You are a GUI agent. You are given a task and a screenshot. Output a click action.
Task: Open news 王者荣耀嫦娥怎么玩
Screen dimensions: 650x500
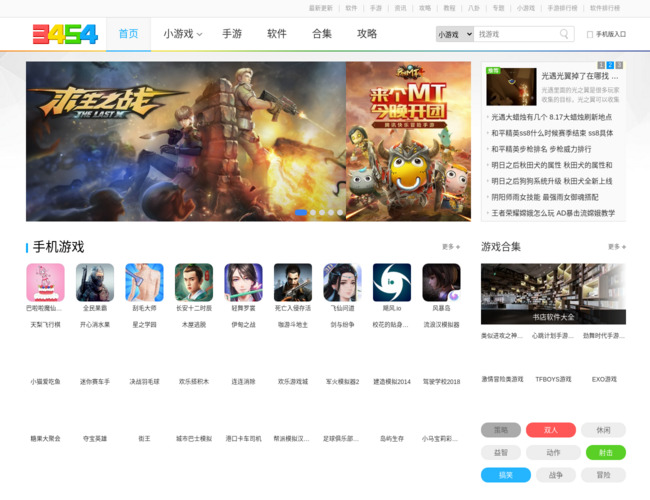[x=553, y=213]
